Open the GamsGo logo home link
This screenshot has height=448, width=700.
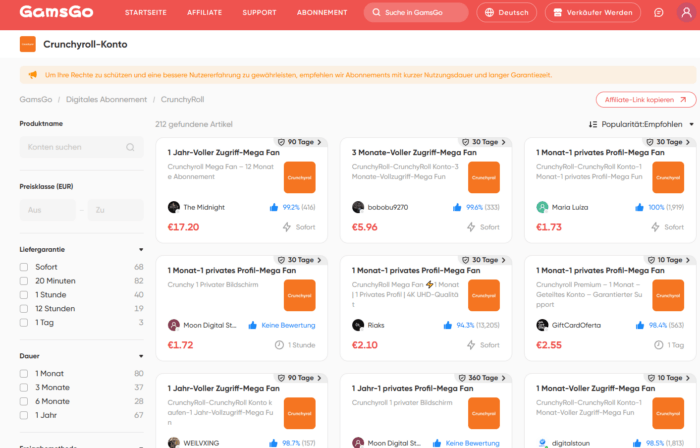tap(56, 12)
